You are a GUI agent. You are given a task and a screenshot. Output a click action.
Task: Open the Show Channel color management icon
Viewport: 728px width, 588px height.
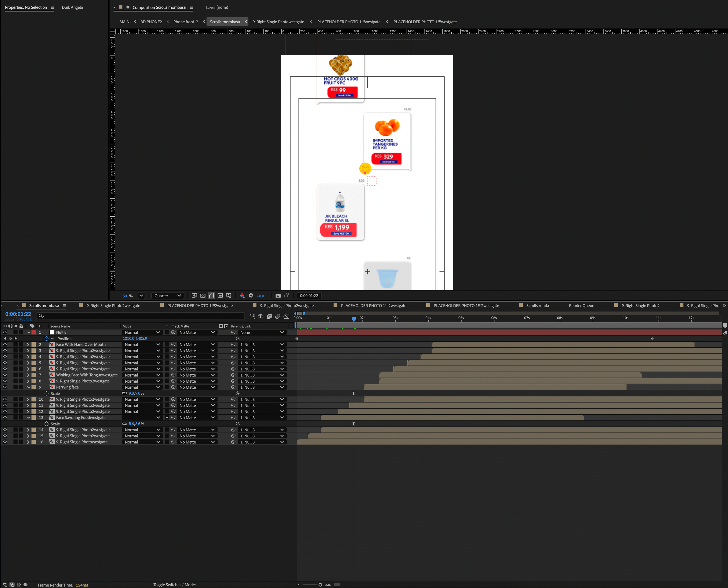coord(242,296)
